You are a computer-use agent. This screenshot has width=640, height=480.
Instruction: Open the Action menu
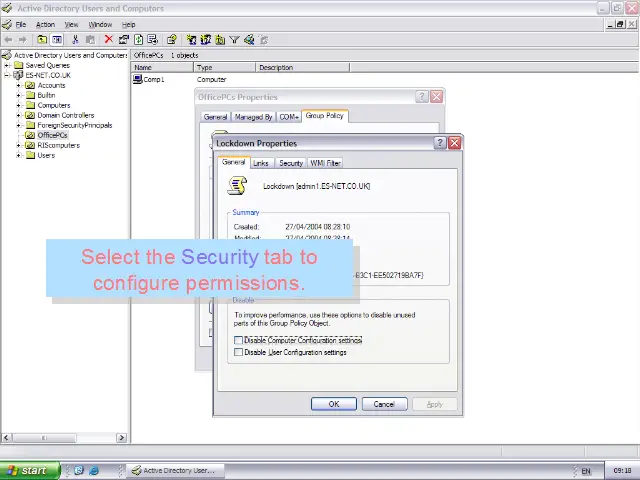[45, 24]
